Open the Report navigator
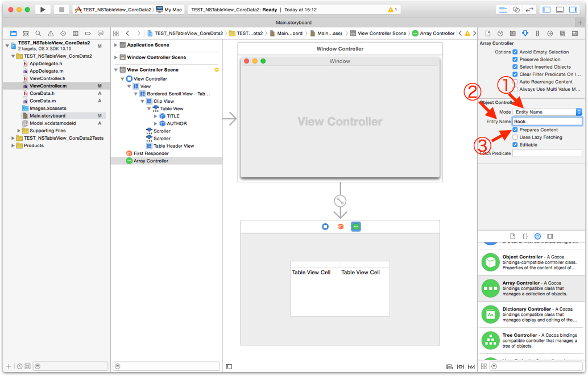 pyautogui.click(x=100, y=34)
